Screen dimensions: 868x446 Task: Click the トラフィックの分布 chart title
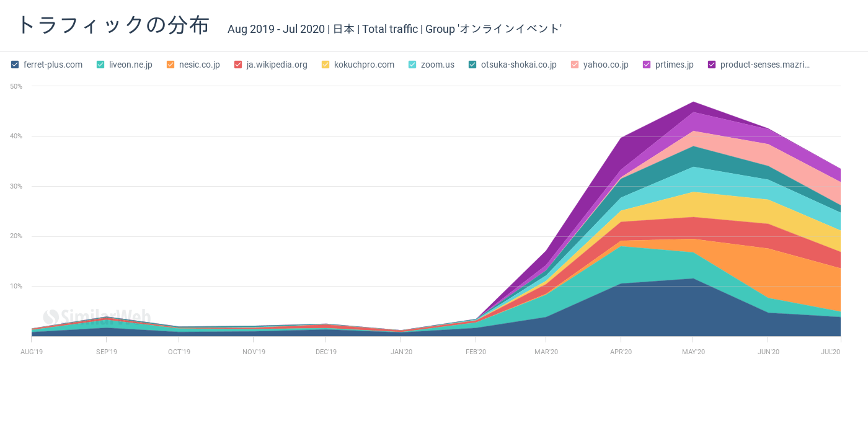tap(113, 25)
